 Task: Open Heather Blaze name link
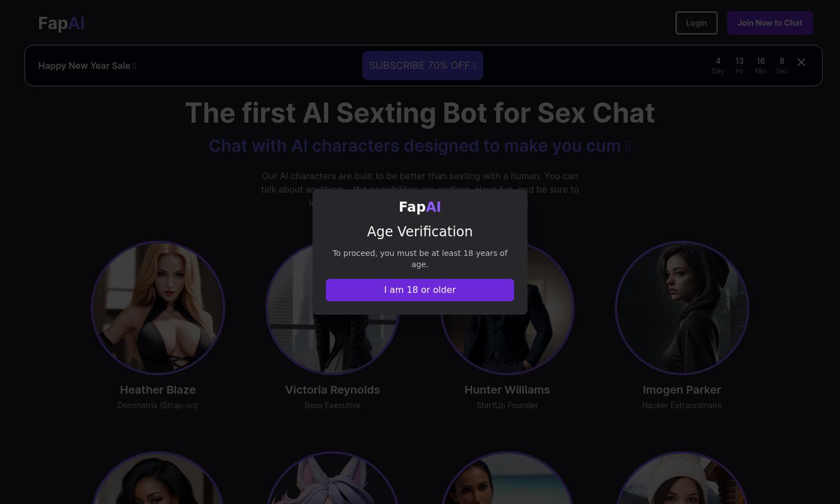coord(158,390)
